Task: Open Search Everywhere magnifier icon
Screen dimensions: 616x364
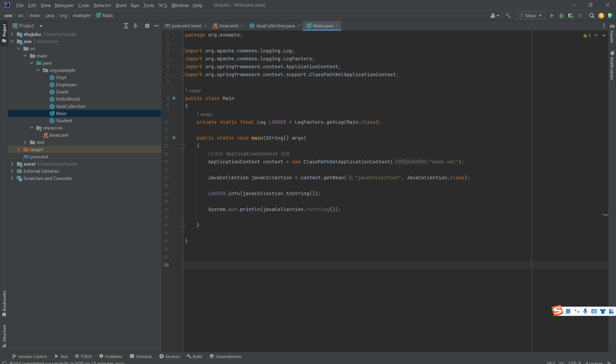Action: tap(592, 16)
